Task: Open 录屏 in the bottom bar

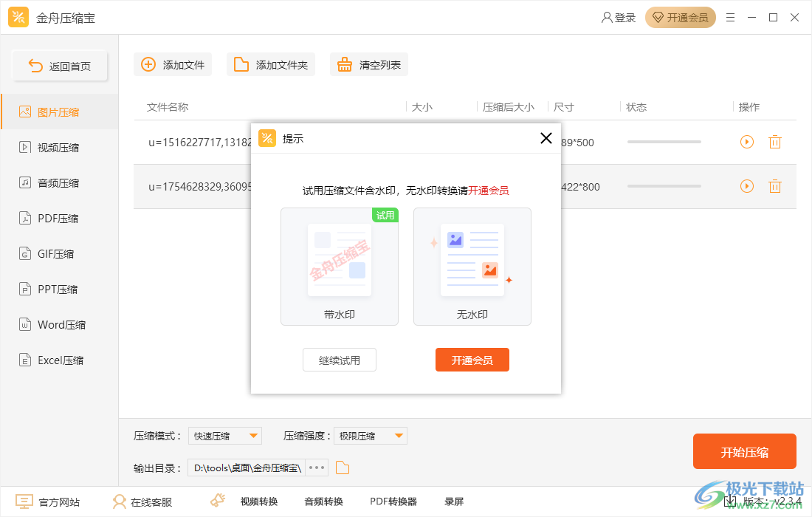Action: (x=454, y=501)
